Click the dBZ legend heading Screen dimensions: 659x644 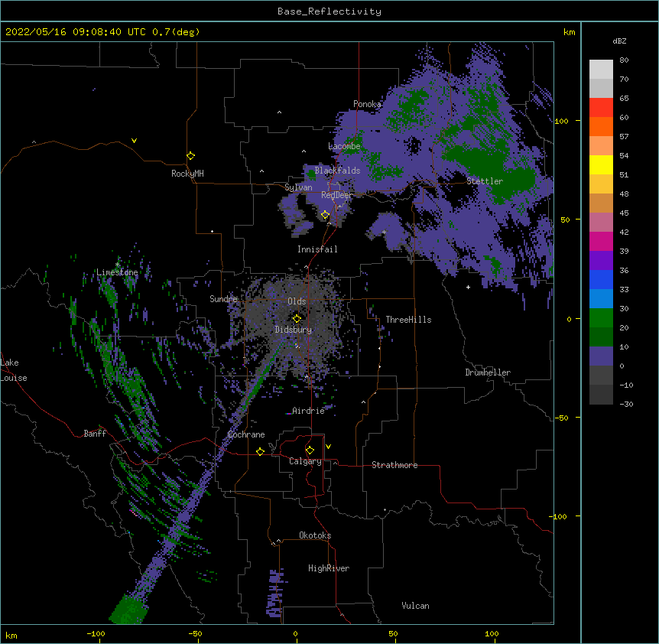619,41
